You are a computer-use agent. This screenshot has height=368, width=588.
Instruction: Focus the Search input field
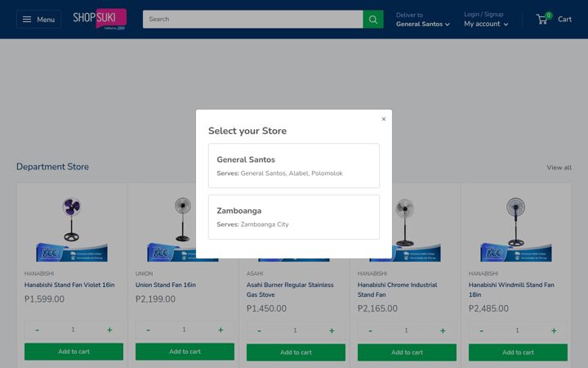click(x=252, y=19)
